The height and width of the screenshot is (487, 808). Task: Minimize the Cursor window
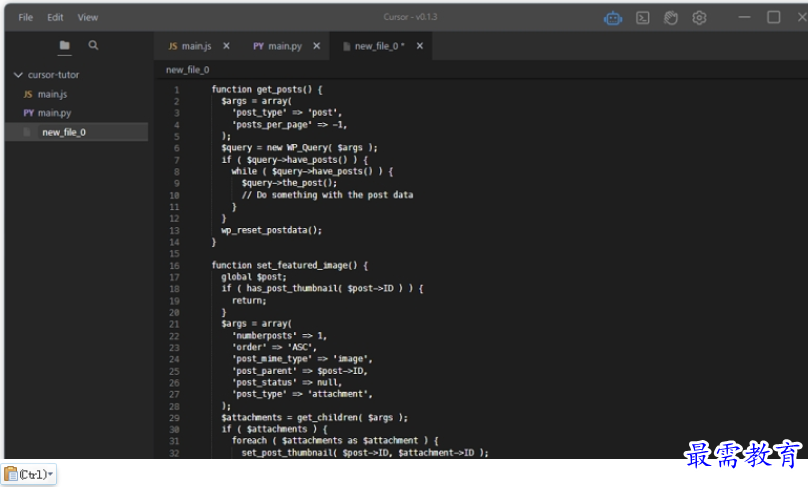[x=744, y=18]
